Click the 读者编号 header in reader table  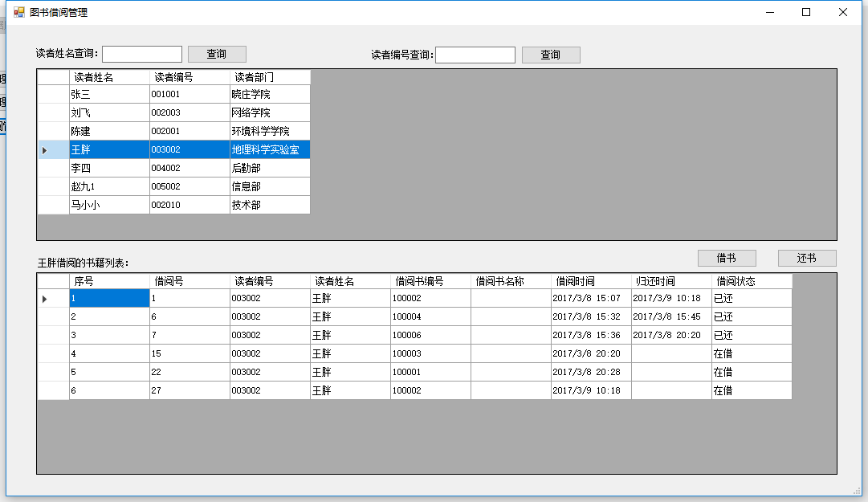tap(189, 77)
